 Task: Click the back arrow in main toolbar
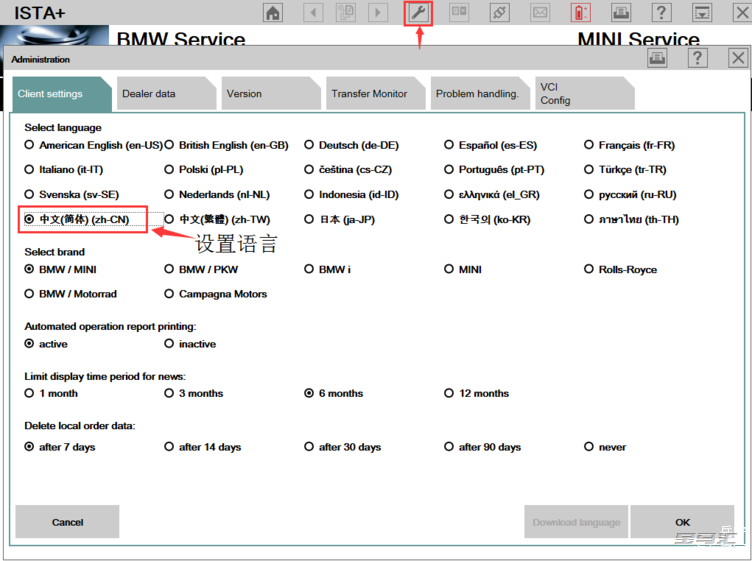[313, 12]
